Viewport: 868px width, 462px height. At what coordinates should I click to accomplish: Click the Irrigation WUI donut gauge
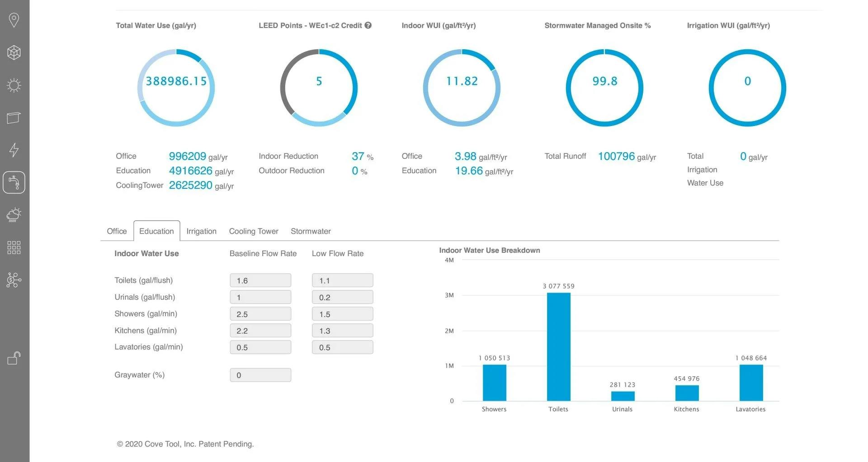tap(747, 88)
